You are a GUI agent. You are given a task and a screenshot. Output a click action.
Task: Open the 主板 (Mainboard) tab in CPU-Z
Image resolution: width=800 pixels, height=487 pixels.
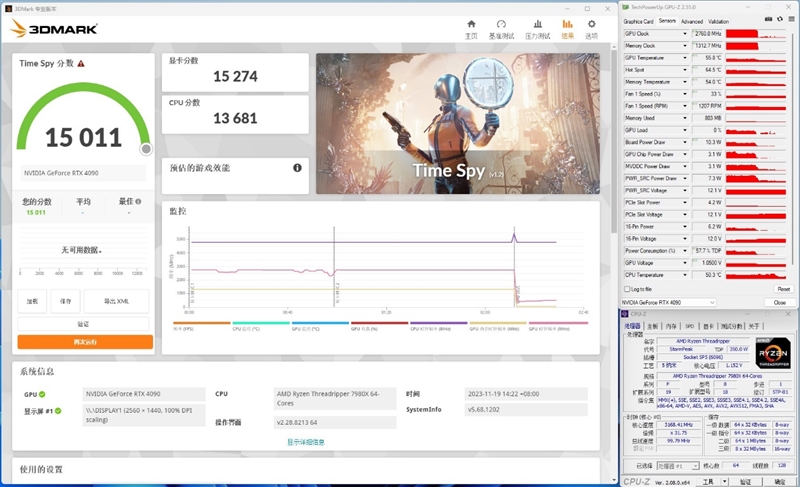[x=653, y=326]
